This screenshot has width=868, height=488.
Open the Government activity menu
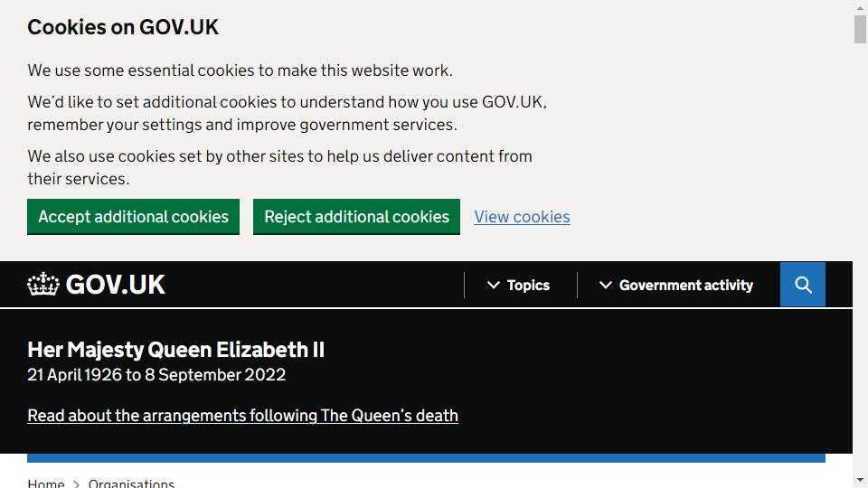675,285
